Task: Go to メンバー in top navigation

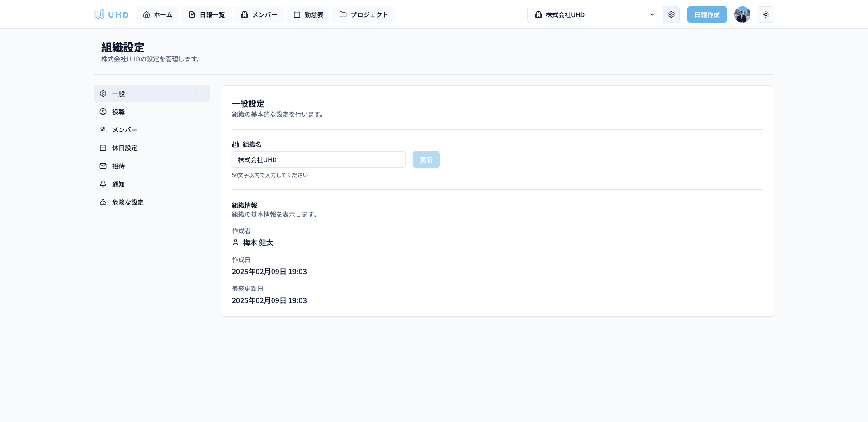Action: pos(259,14)
